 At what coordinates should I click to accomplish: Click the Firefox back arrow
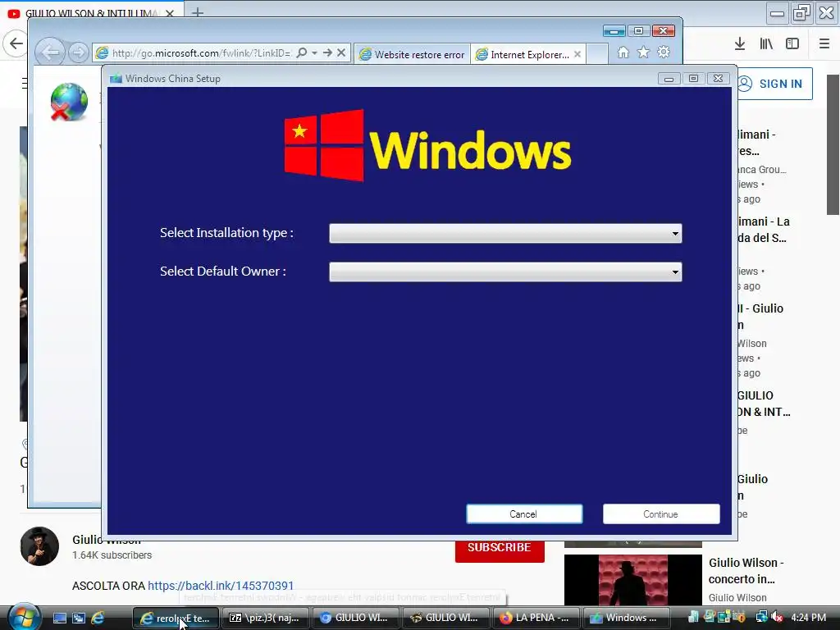tap(16, 43)
